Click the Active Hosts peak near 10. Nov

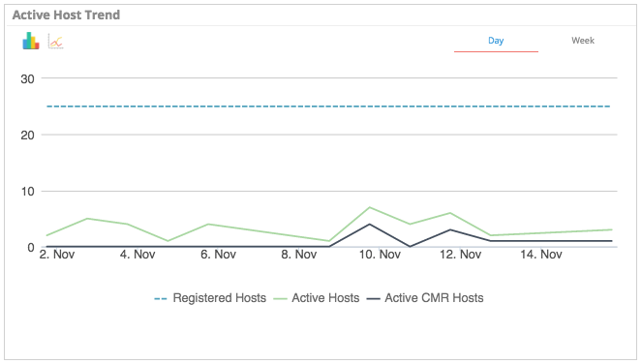pyautogui.click(x=370, y=207)
